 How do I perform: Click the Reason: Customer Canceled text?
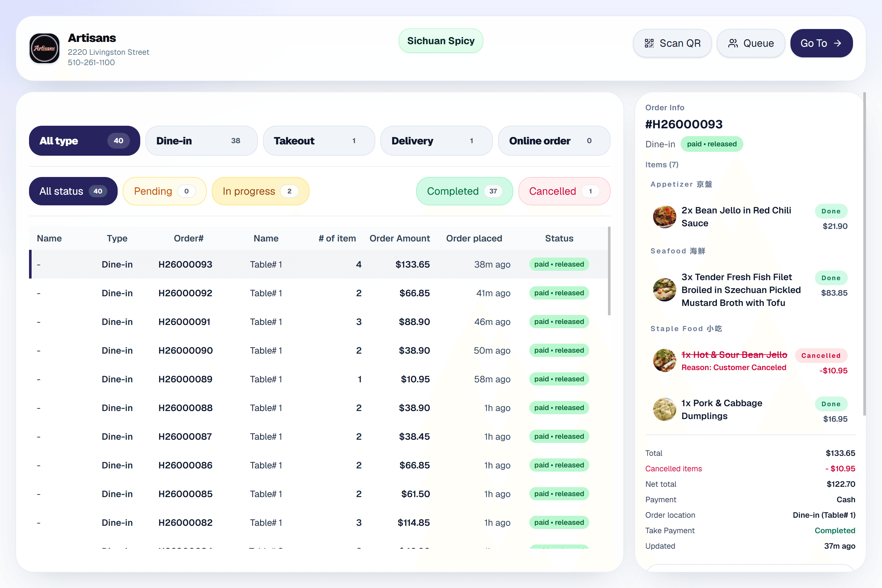733,367
